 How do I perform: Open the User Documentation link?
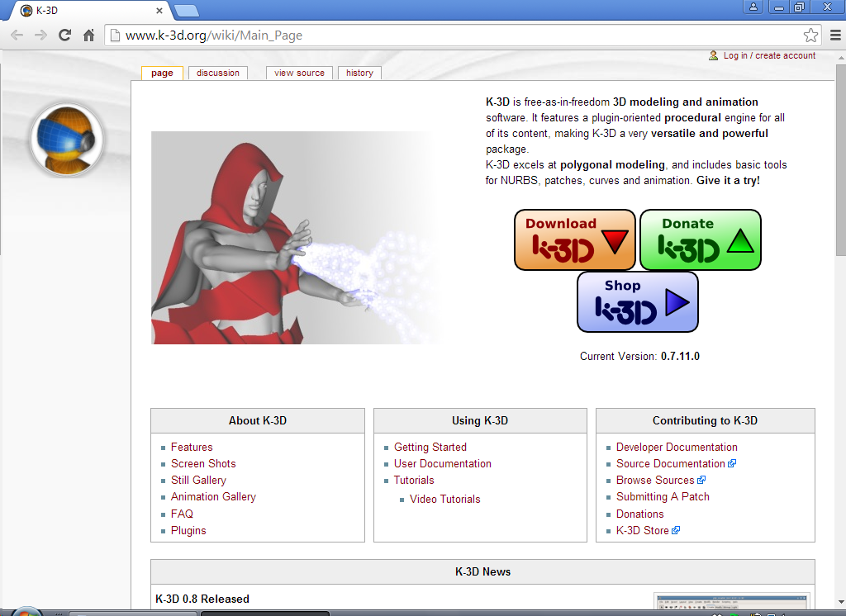pyautogui.click(x=443, y=464)
